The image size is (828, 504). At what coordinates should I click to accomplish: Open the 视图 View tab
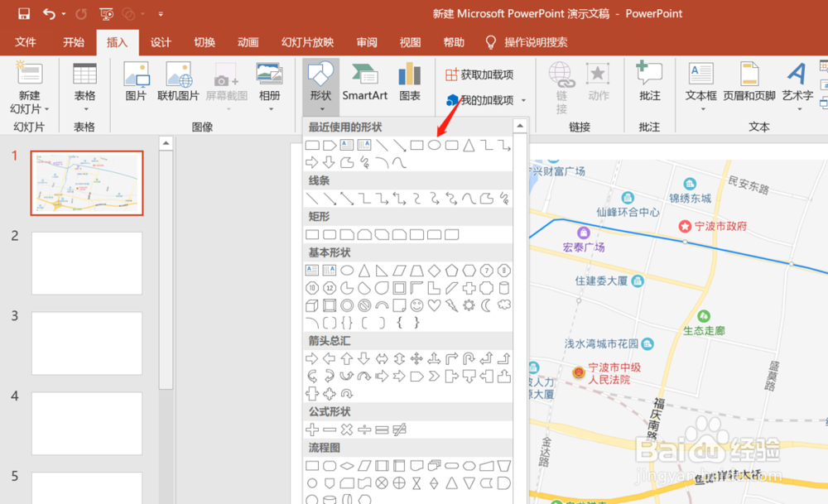(x=410, y=42)
